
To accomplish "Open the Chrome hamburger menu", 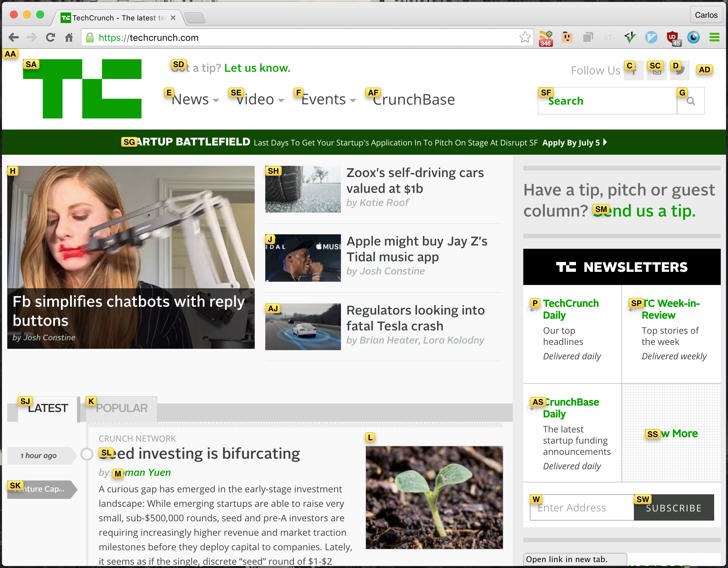I will 714,37.
